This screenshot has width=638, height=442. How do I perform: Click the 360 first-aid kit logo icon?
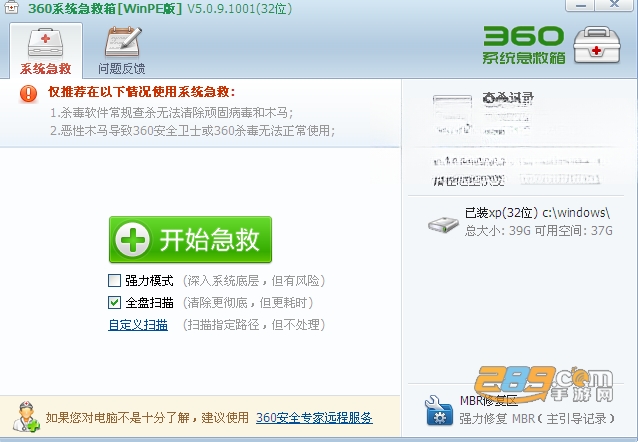click(596, 45)
